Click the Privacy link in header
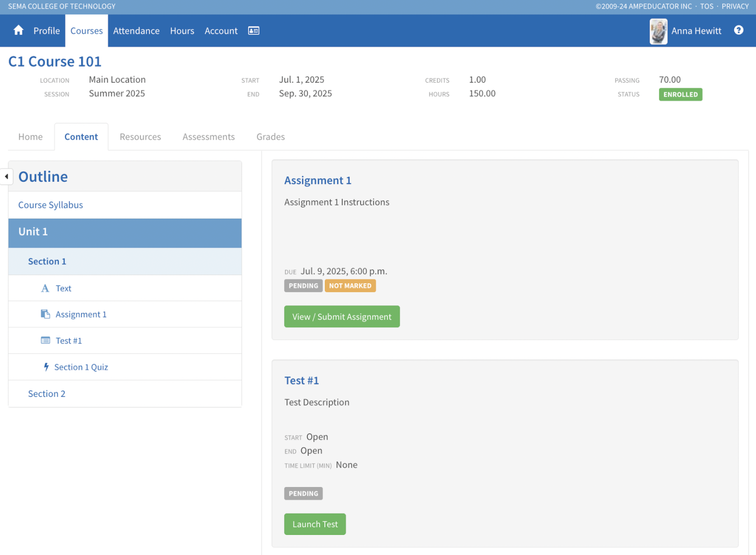This screenshot has width=756, height=555. [x=735, y=6]
